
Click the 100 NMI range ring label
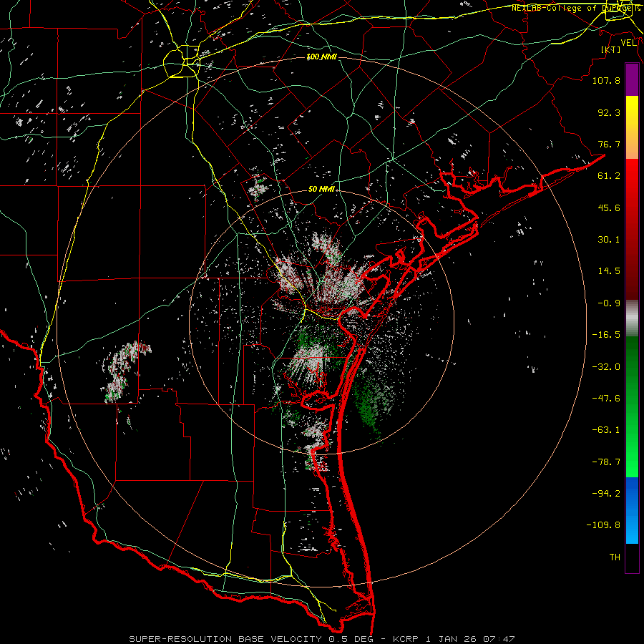point(321,57)
